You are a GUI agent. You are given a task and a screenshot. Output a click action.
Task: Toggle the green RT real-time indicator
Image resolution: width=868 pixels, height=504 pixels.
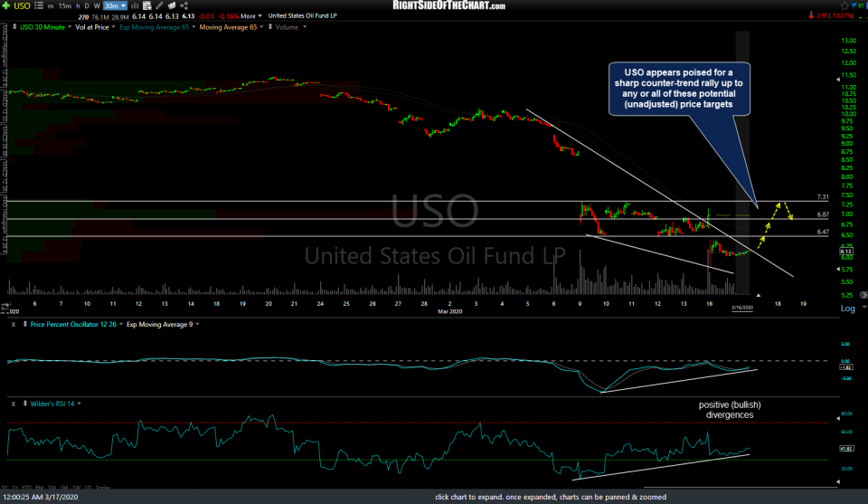click(x=862, y=5)
